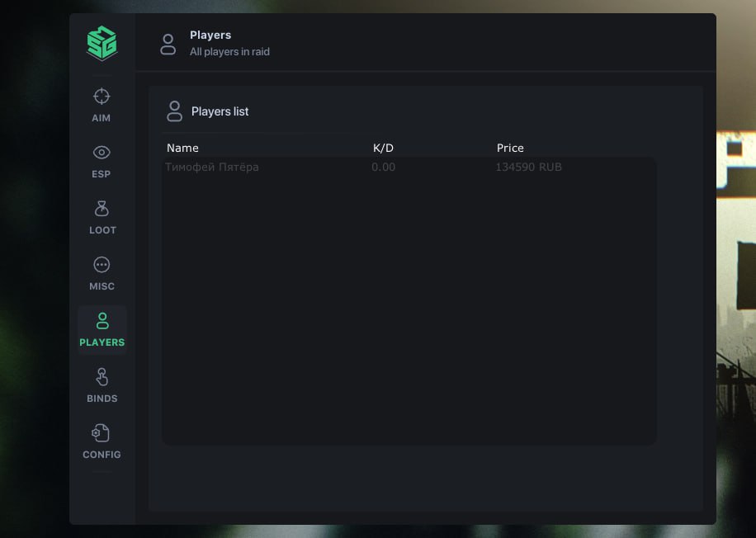This screenshot has height=538, width=756.
Task: Click the person icon beside Players list
Action: point(174,111)
